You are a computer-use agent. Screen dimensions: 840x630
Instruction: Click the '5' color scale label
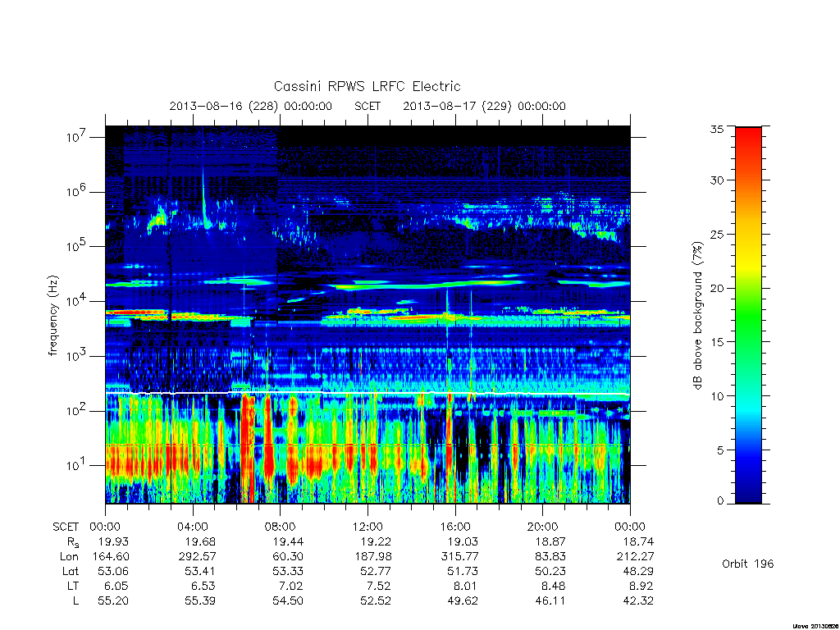720,450
